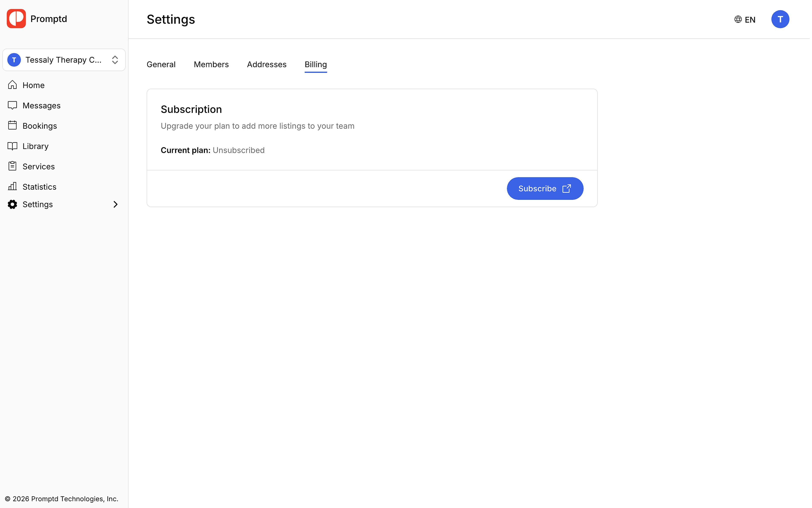Open Settings in the sidebar
The height and width of the screenshot is (508, 812).
[x=64, y=205]
